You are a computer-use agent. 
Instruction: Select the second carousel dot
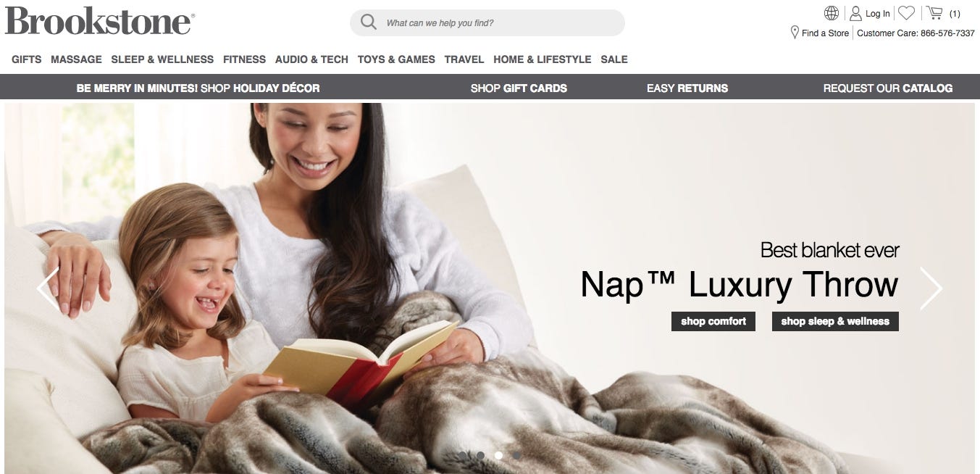point(480,455)
